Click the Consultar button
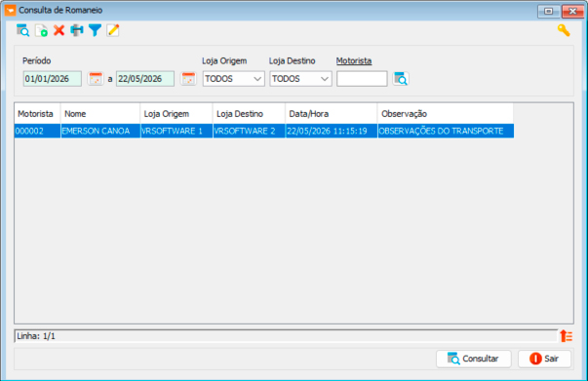588x381 pixels. (474, 359)
